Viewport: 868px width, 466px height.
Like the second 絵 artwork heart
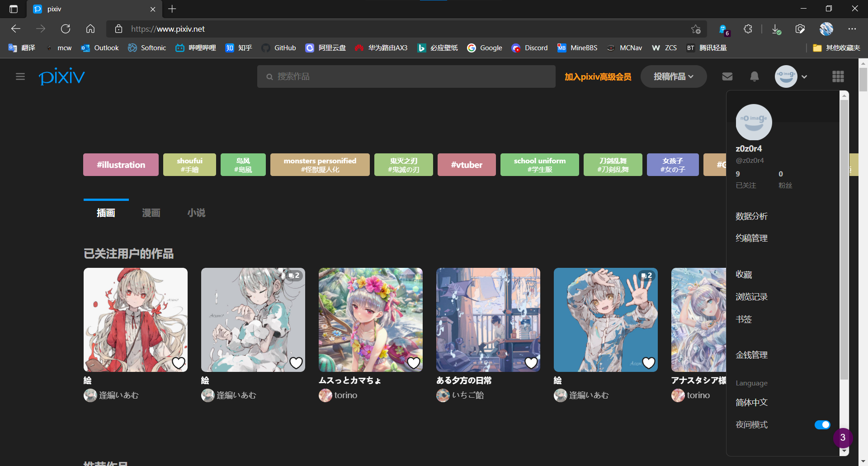pos(296,363)
